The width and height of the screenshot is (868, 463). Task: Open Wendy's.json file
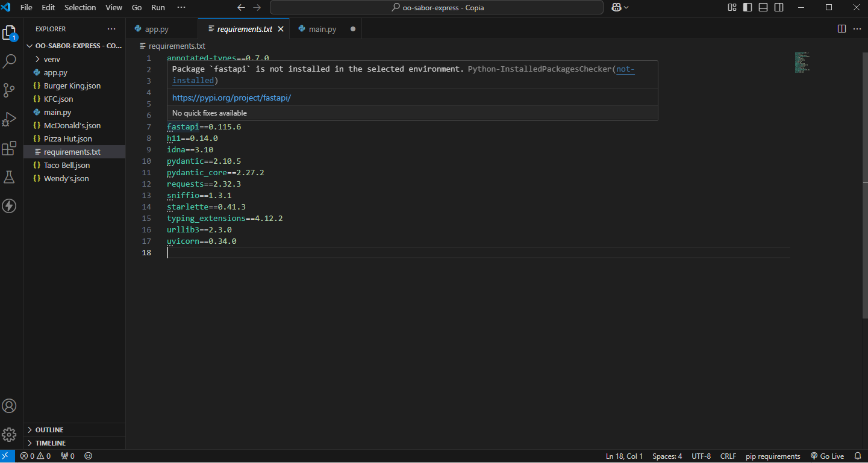click(74, 178)
